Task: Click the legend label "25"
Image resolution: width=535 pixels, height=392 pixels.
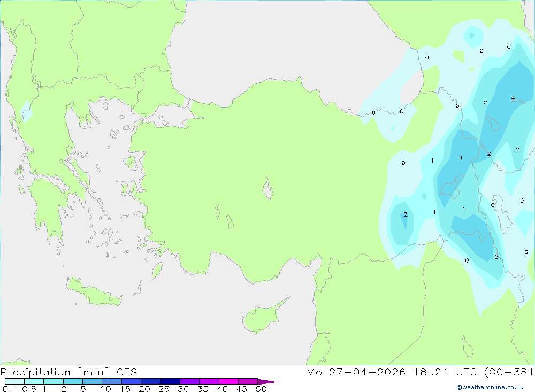Action: click(x=164, y=389)
